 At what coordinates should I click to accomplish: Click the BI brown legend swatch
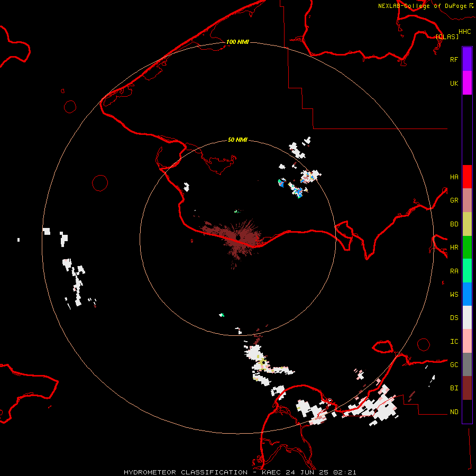[467, 388]
